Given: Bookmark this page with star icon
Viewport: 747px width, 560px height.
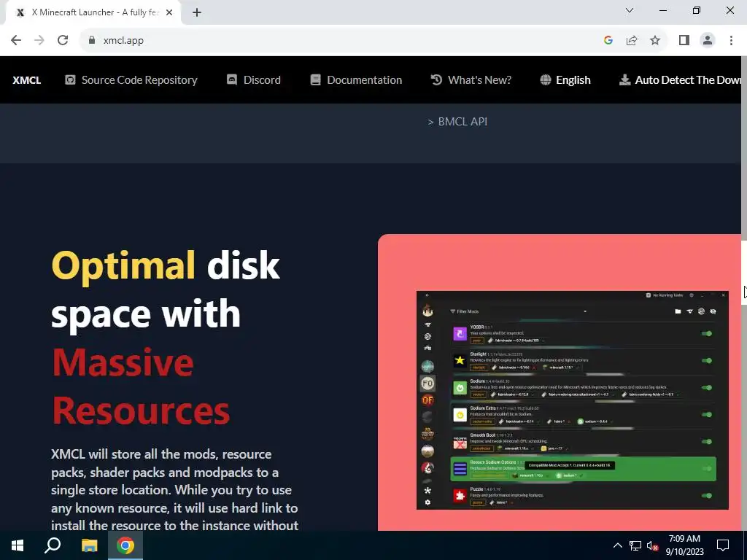Looking at the screenshot, I should click(655, 41).
